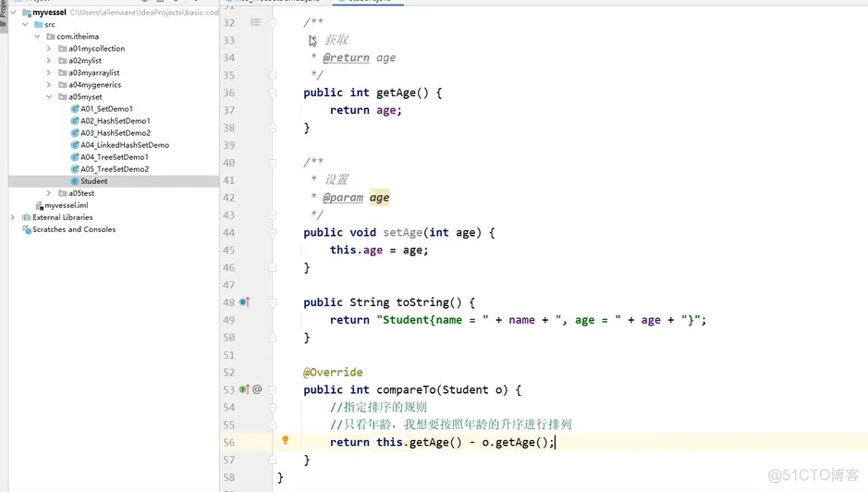This screenshot has width=868, height=492.
Task: Click the A04_TreeSetDemo1 class icon
Action: [75, 157]
